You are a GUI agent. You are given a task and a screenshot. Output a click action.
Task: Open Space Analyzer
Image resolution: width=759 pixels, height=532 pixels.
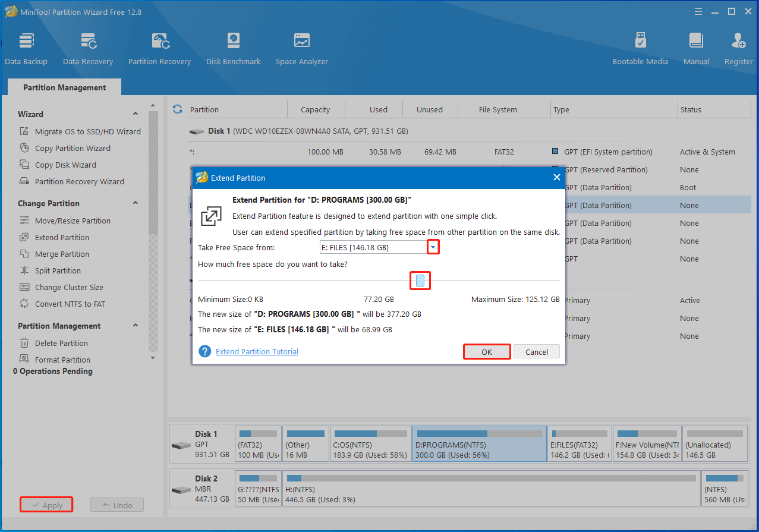pos(301,49)
